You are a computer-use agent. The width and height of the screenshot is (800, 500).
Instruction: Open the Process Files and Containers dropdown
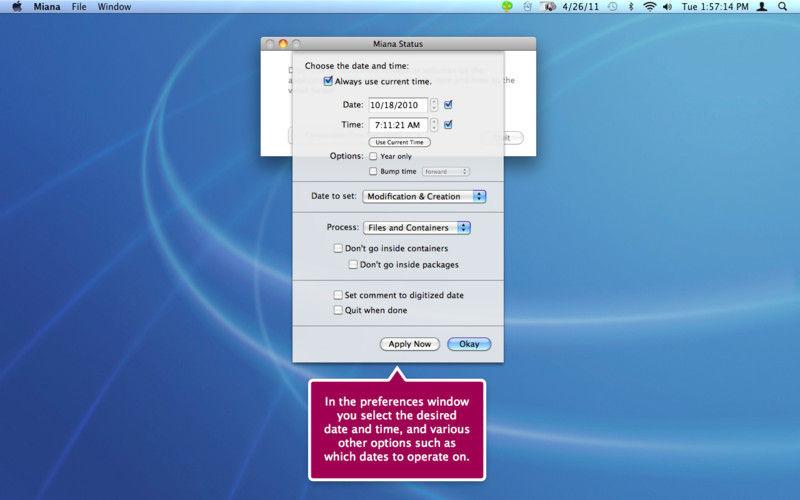(417, 228)
